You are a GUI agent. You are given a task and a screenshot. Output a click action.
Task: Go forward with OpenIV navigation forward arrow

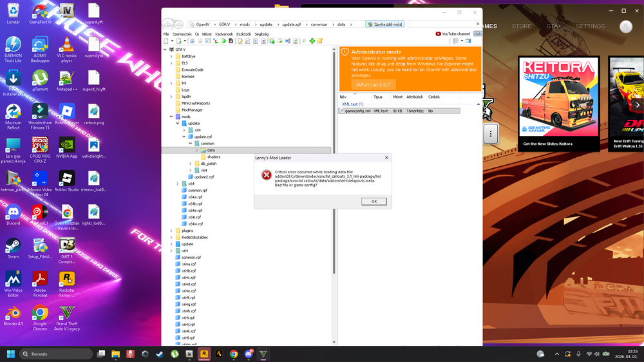click(x=179, y=24)
